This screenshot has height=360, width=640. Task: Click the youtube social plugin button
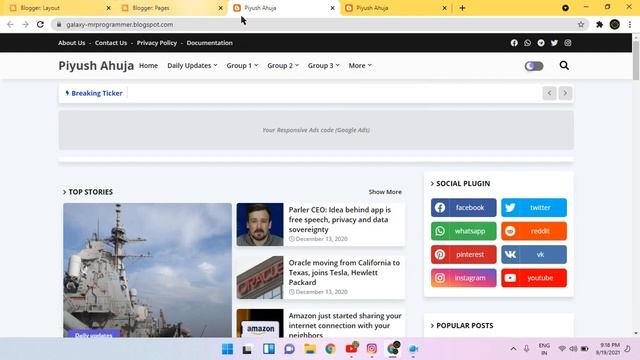click(x=534, y=278)
